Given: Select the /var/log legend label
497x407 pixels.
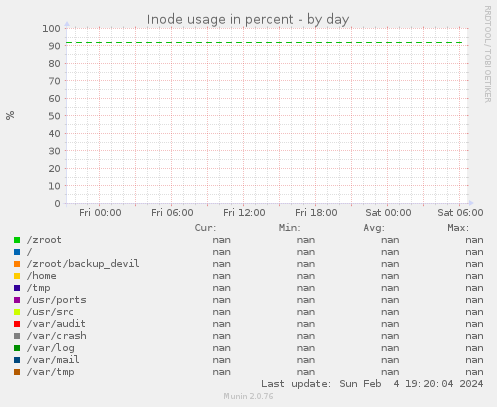Looking at the screenshot, I should pyautogui.click(x=51, y=348).
